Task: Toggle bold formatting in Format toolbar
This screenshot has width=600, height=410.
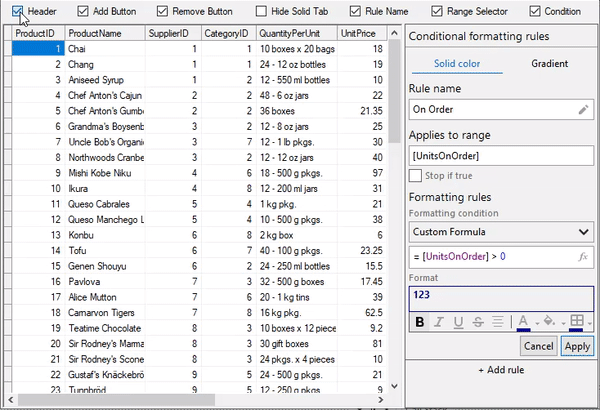Action: [420, 322]
